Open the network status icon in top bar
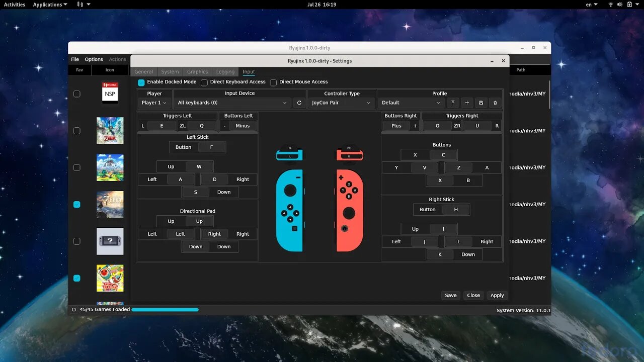The image size is (644, 362). pos(611,5)
